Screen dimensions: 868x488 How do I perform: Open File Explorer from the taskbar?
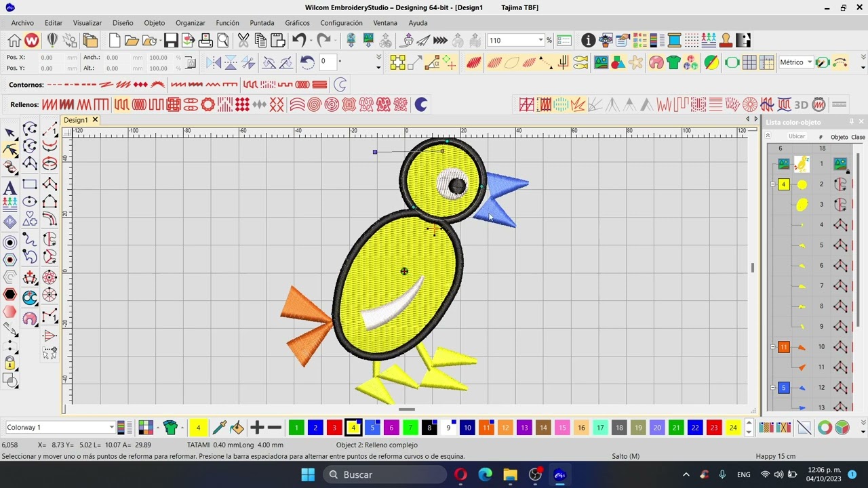[510, 474]
